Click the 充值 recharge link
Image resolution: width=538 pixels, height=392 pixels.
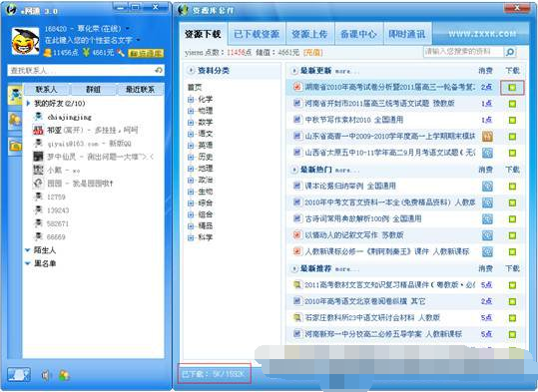coord(313,53)
